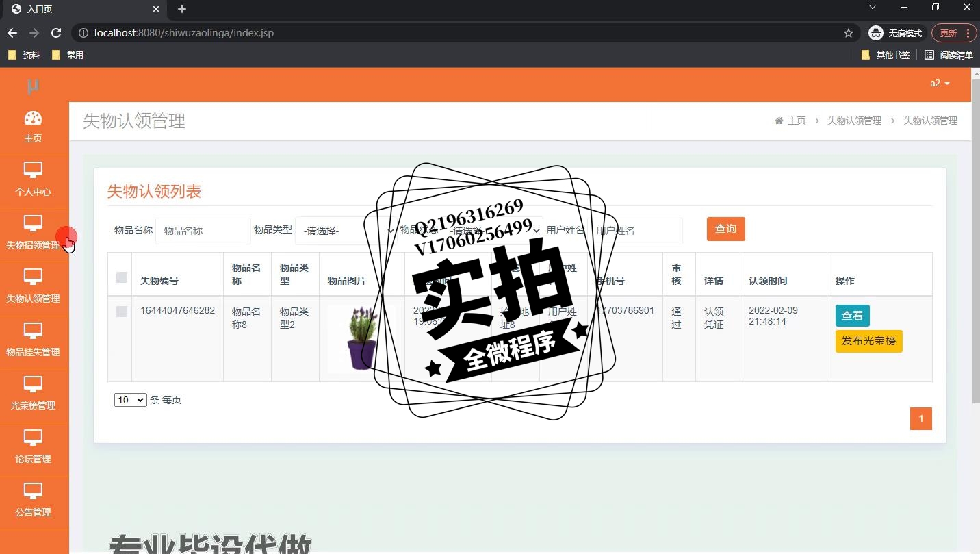The height and width of the screenshot is (554, 980).
Task: Tick the select-all checkbox in table header
Action: click(122, 277)
